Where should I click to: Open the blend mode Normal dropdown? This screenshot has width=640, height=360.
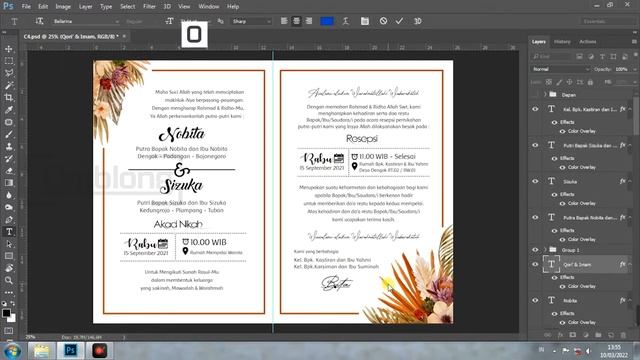tap(560, 69)
